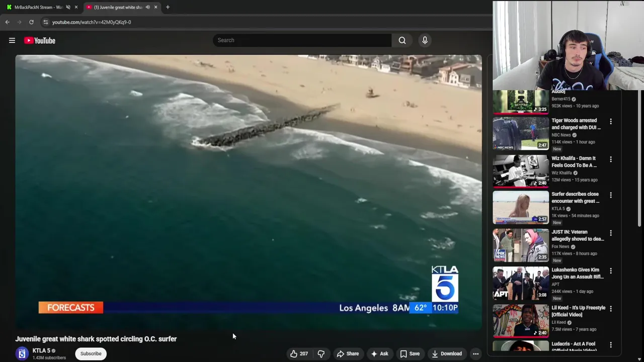
Task: Open options for Ludacris Act A Fool video
Action: coord(611,345)
